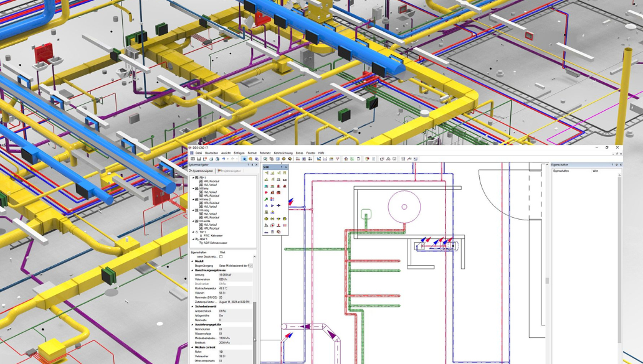This screenshot has width=643, height=364.
Task: Click the Redo arrow in toolbar
Action: (x=232, y=159)
